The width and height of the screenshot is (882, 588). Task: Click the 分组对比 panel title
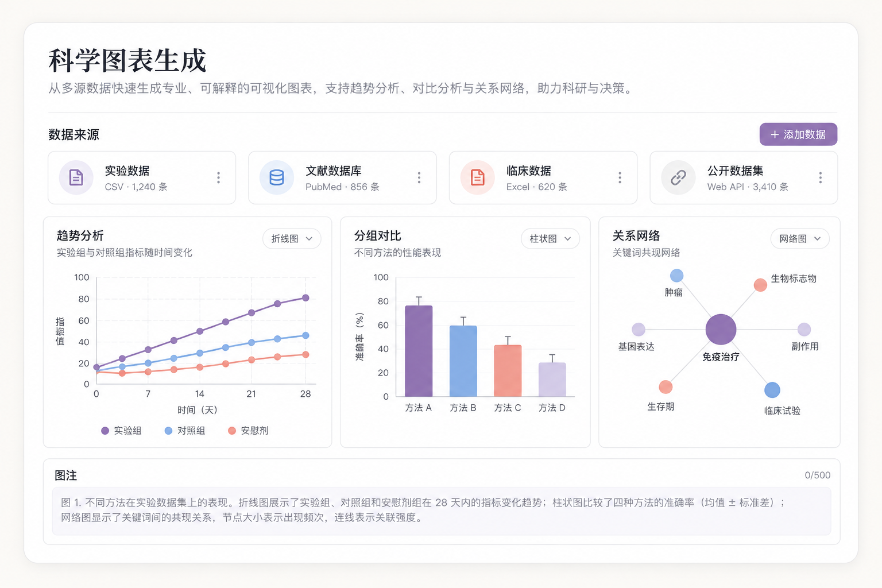pyautogui.click(x=378, y=235)
